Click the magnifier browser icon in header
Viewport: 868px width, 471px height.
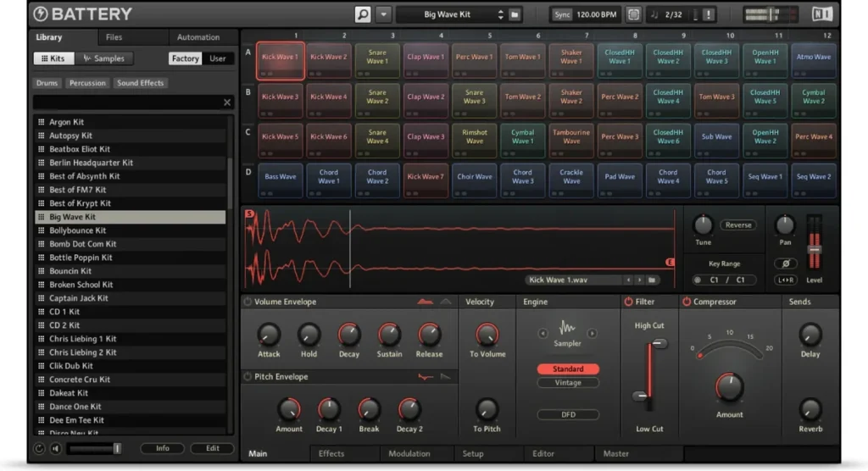pos(363,14)
